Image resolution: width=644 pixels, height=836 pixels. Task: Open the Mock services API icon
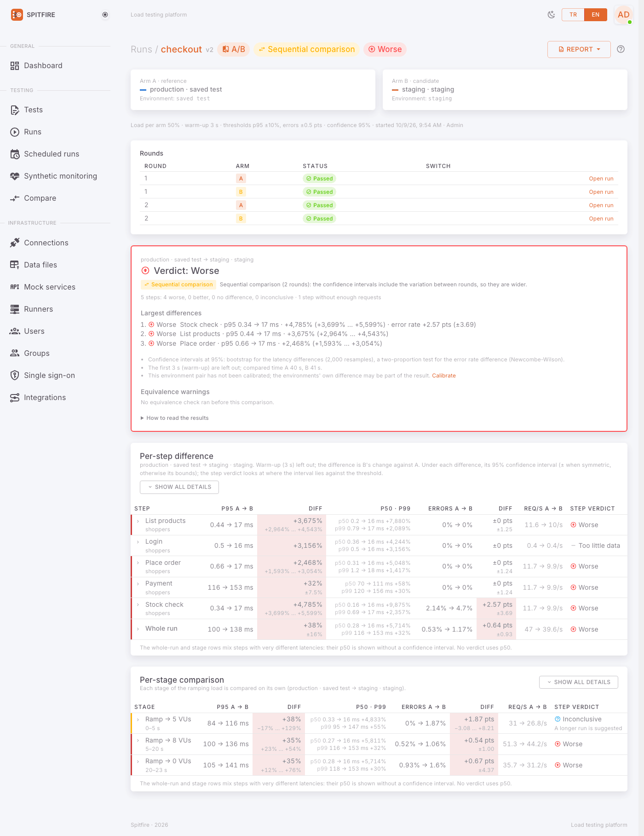click(x=15, y=287)
